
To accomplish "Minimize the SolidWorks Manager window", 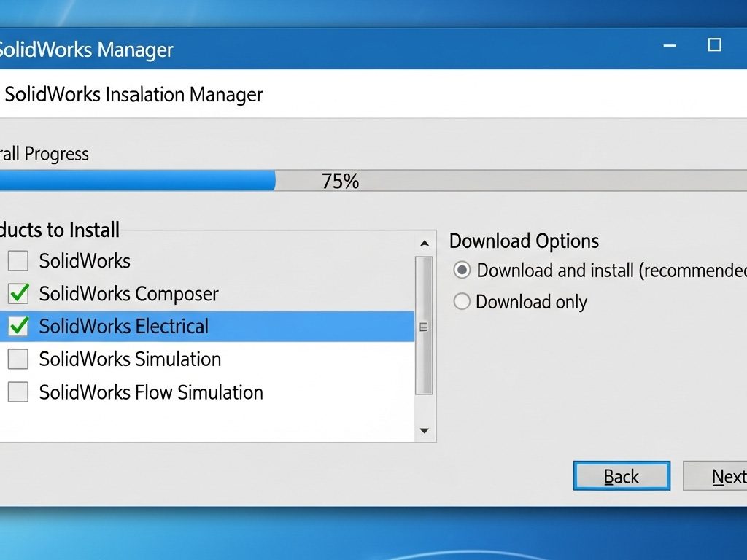I will point(670,46).
